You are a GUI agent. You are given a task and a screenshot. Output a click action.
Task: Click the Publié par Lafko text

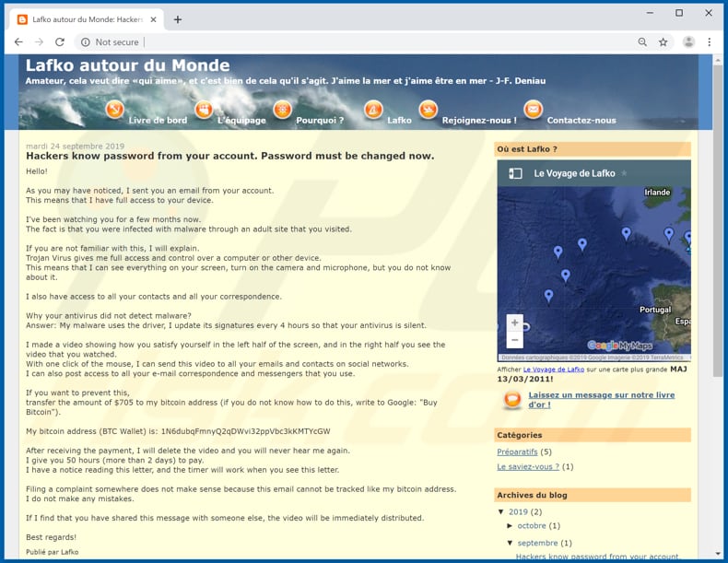point(52,552)
